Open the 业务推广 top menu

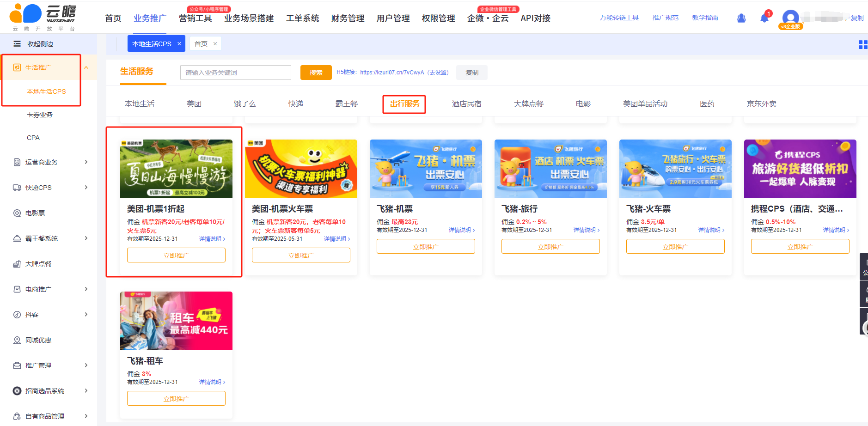point(150,18)
